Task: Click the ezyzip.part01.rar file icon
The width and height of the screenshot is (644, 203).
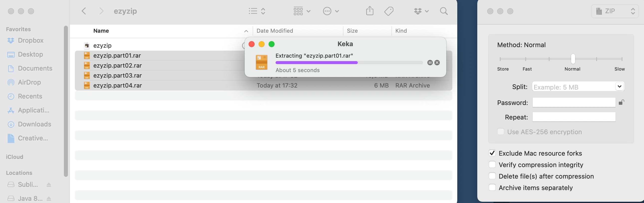Action: 87,55
